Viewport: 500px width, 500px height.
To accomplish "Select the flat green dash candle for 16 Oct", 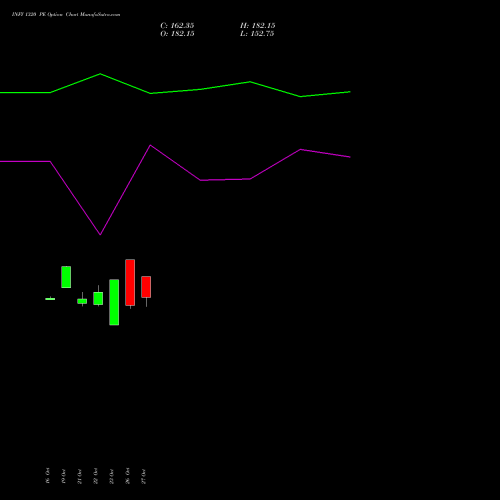I will (50, 299).
